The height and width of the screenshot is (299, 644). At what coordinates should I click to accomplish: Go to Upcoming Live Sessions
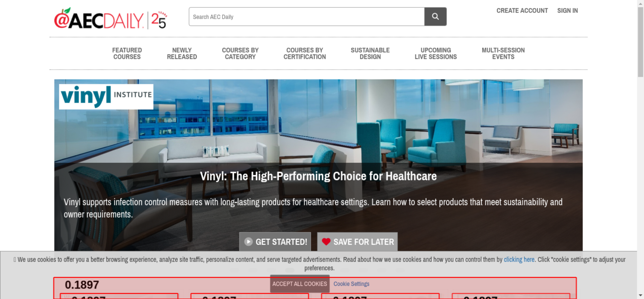tap(436, 53)
